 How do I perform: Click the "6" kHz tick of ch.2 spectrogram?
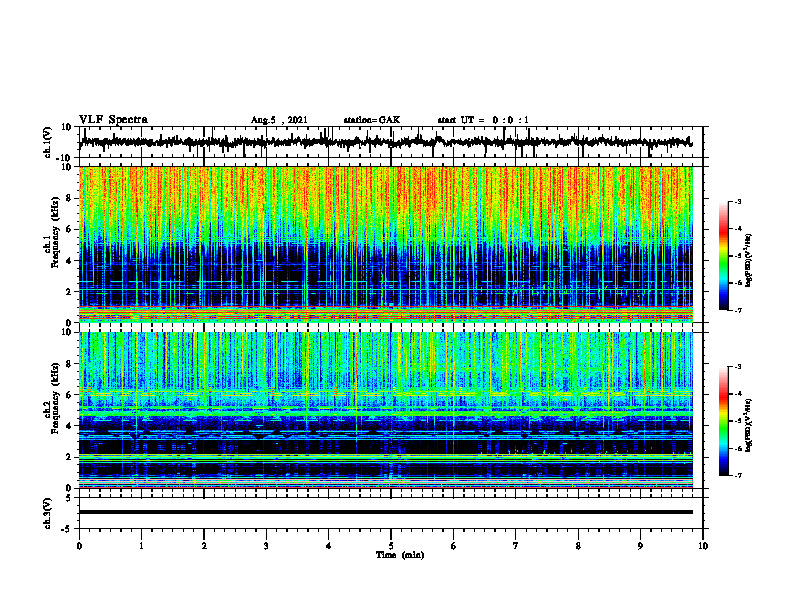(70, 395)
